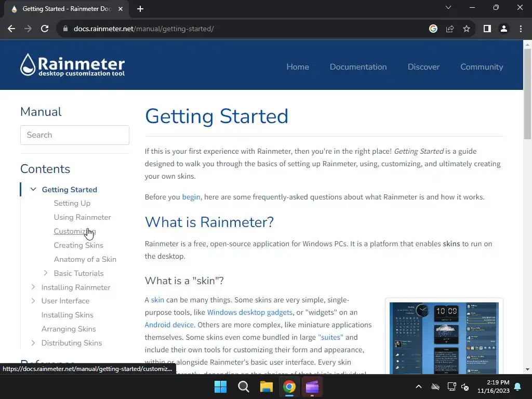This screenshot has width=532, height=399.
Task: Click the page vertical scrollbar thumb
Action: click(527, 94)
